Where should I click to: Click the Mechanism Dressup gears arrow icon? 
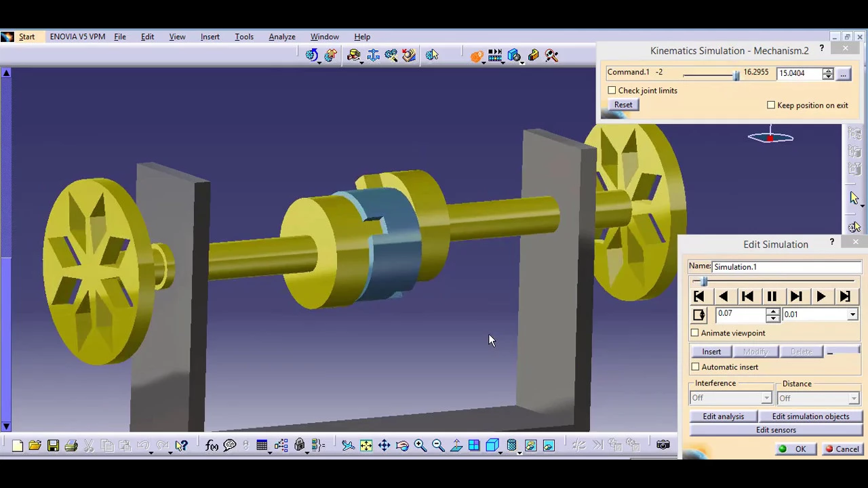(x=330, y=55)
